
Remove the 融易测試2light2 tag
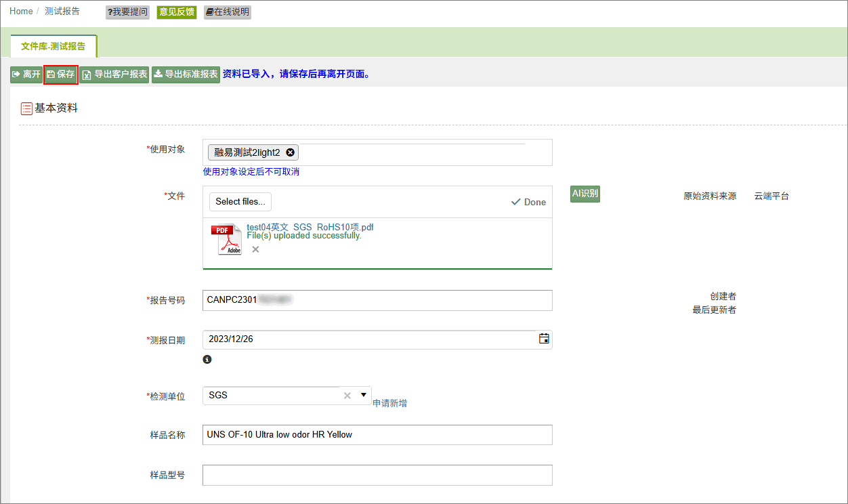291,152
